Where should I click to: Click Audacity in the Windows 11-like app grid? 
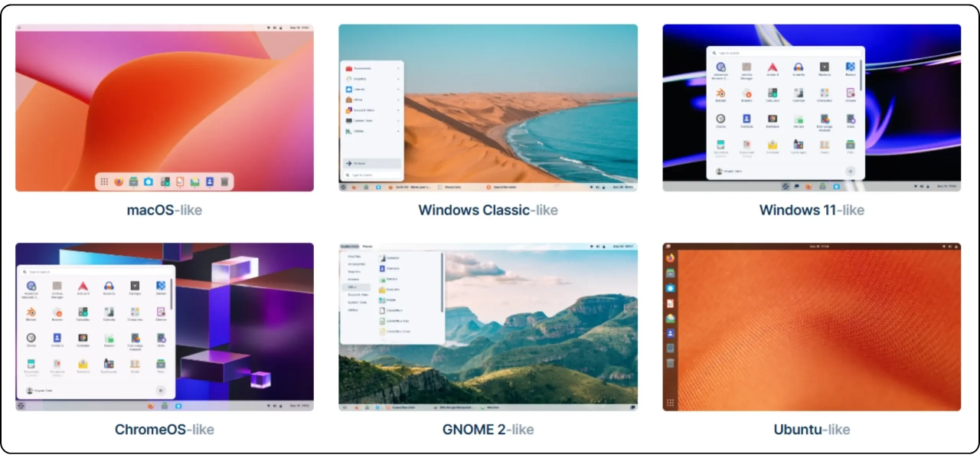coord(799,67)
